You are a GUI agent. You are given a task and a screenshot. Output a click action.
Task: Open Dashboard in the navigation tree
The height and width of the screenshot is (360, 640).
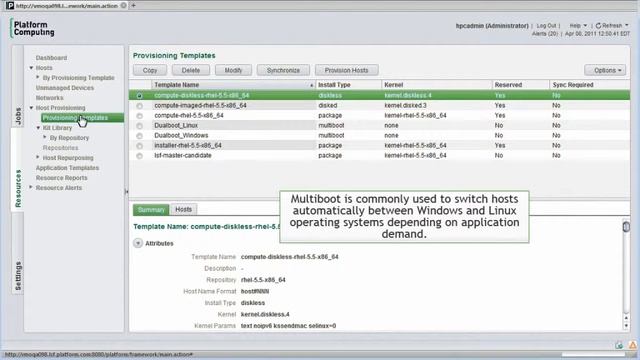(51, 58)
